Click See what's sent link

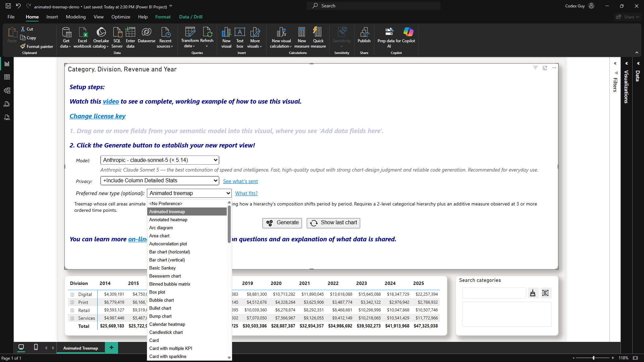click(240, 181)
